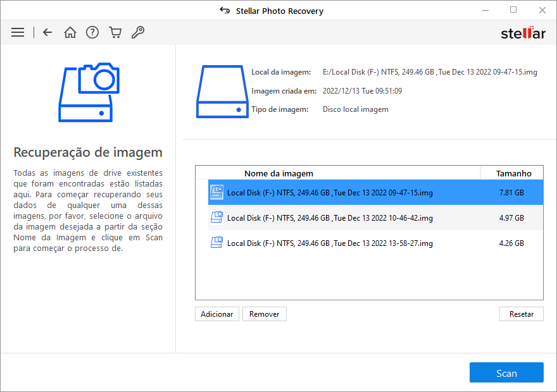Image resolution: width=557 pixels, height=392 pixels.
Task: Click the Disco local imagem value
Action: coord(356,109)
